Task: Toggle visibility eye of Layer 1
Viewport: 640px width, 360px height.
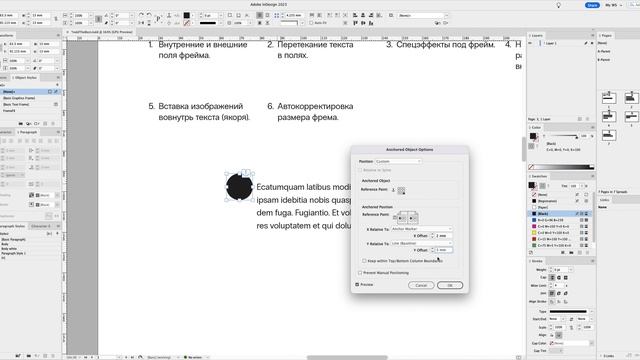Action: pyautogui.click(x=531, y=43)
